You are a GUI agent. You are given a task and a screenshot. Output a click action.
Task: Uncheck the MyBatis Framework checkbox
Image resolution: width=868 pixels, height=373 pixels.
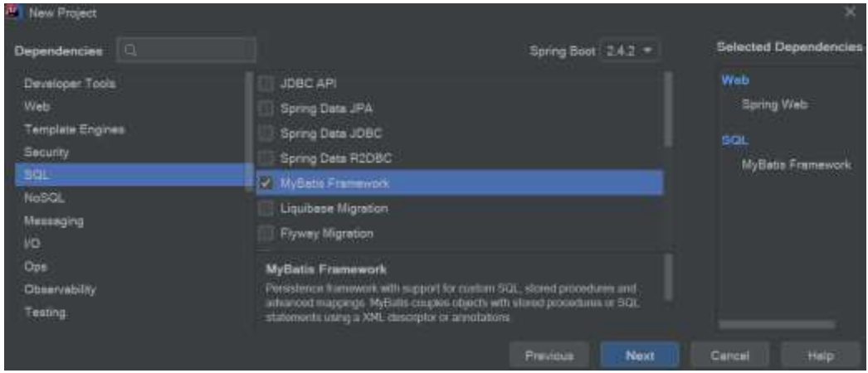pos(266,183)
